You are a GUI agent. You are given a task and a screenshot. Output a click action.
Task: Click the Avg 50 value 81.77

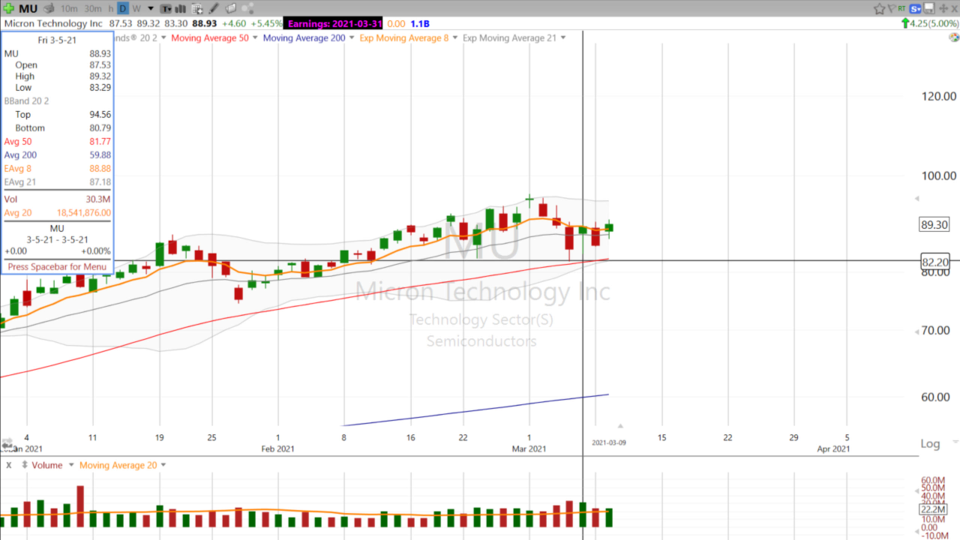pyautogui.click(x=100, y=141)
